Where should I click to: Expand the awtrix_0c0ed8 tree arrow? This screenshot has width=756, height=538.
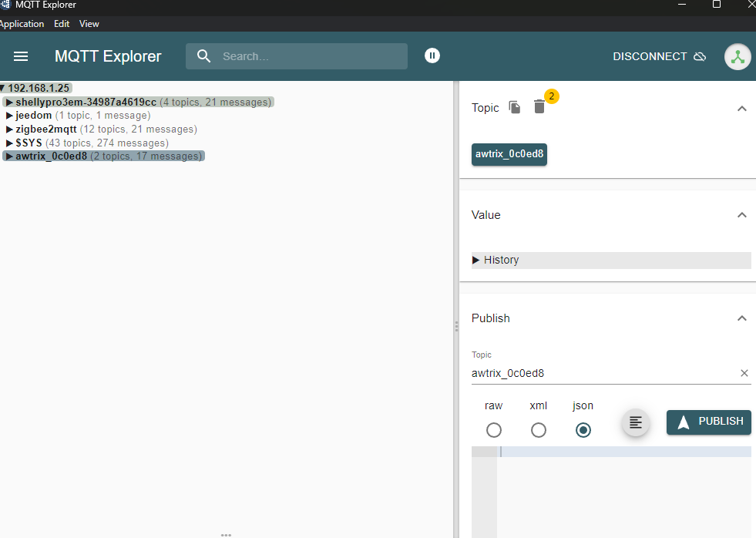pos(9,156)
